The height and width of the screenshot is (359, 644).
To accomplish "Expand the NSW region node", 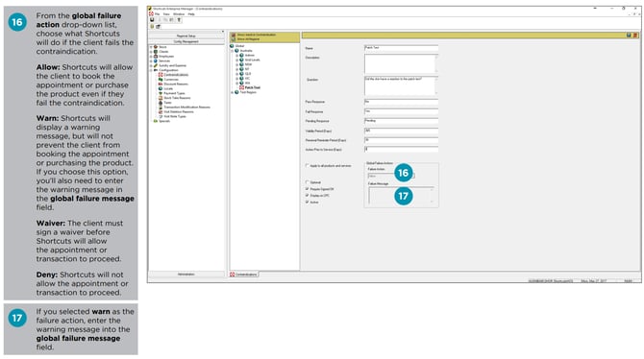I will pos(237,64).
